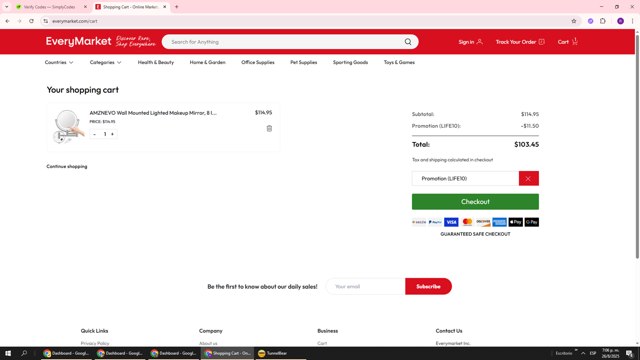Click the Google Pay payment icon
640x360 pixels.
[x=531, y=222]
